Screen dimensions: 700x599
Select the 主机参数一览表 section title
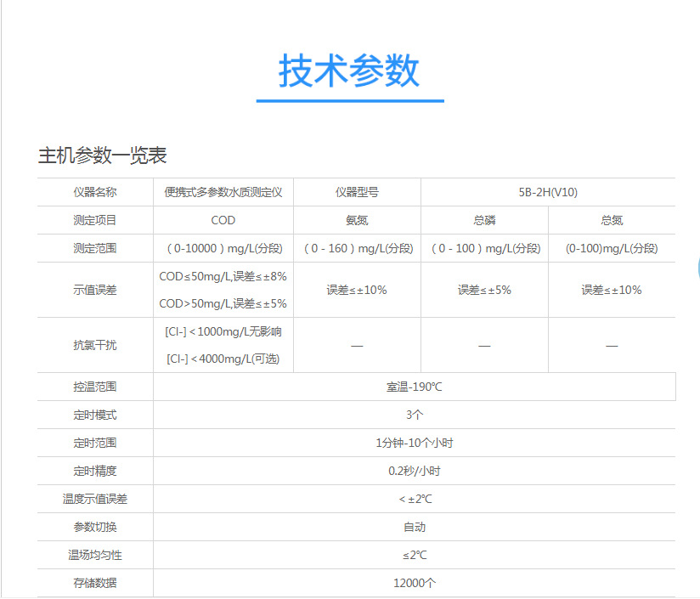point(102,155)
